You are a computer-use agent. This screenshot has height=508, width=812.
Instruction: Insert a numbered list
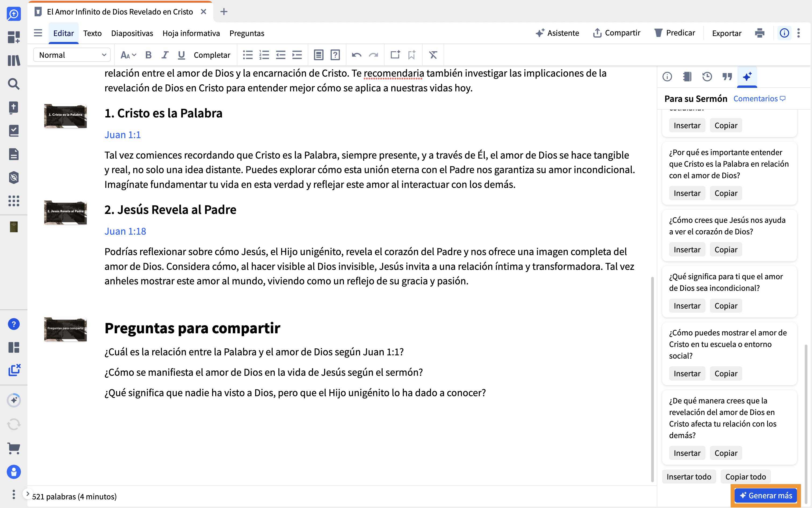[264, 55]
